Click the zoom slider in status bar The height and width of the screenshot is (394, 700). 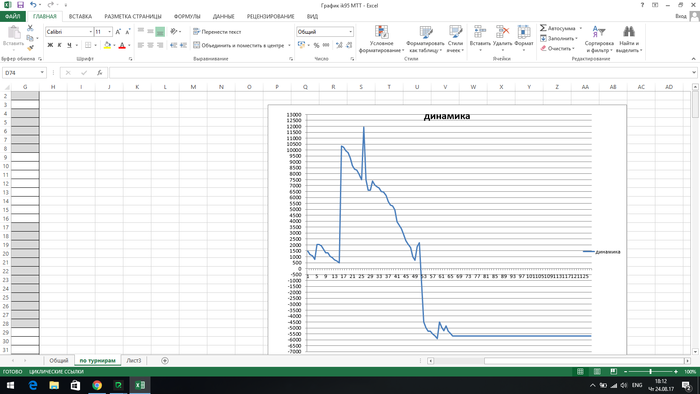click(650, 372)
